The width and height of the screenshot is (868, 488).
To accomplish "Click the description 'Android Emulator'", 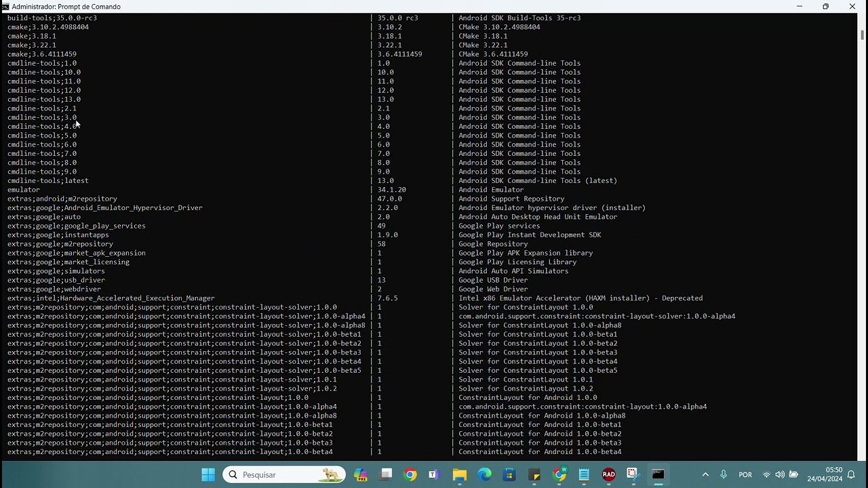I will [491, 190].
